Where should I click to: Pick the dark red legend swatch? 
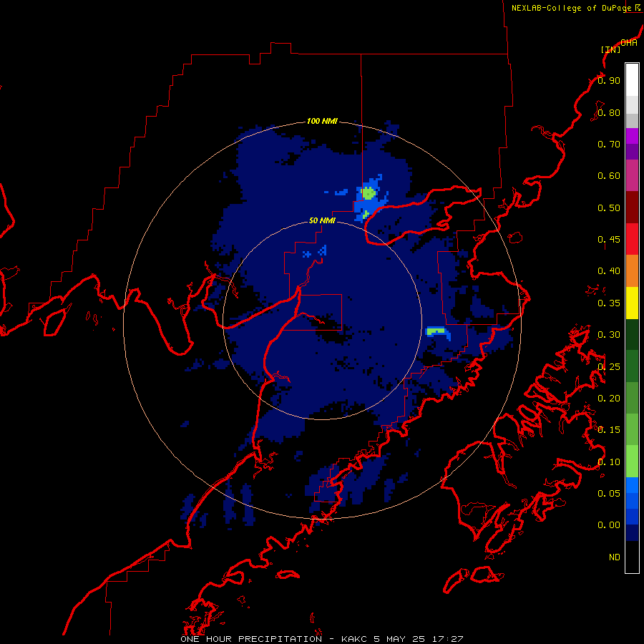coord(632,208)
